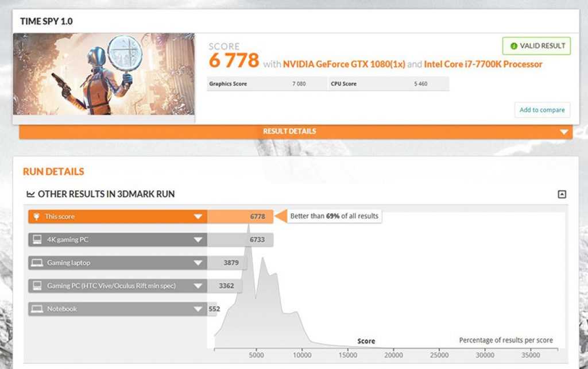
Task: Open the NVIDIA GeForce GTX 1080(1x) link
Action: click(x=344, y=64)
